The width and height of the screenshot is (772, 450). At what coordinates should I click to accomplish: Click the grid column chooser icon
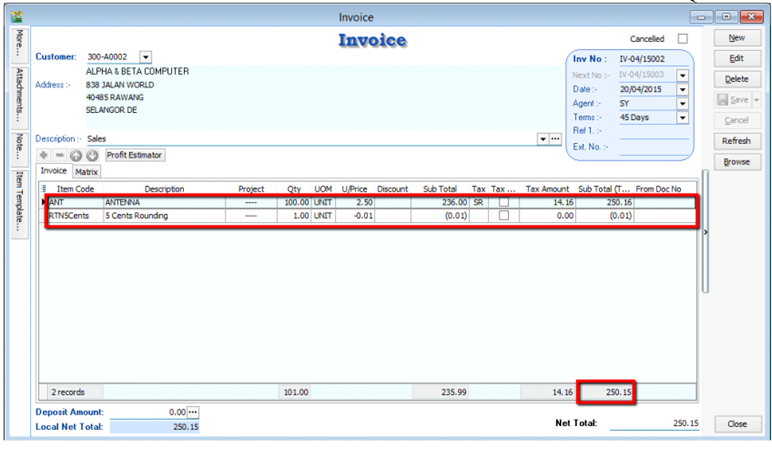point(43,188)
